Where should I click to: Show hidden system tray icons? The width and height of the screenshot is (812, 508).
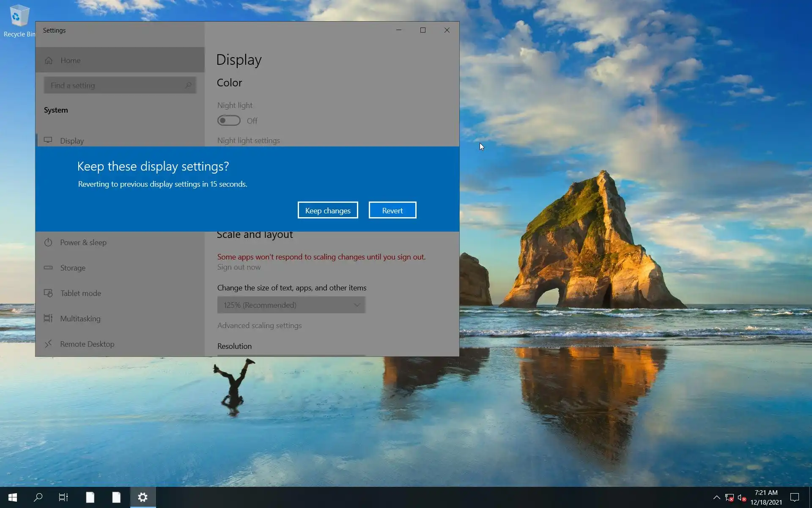(x=716, y=497)
